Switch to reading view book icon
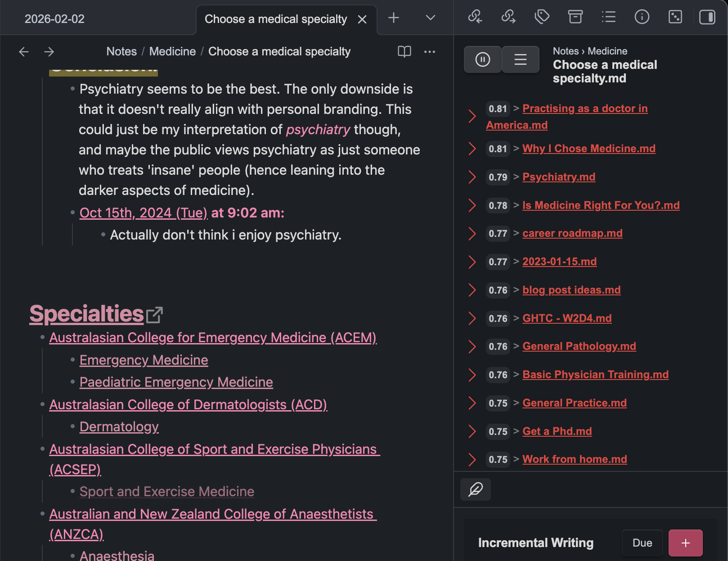 tap(404, 52)
